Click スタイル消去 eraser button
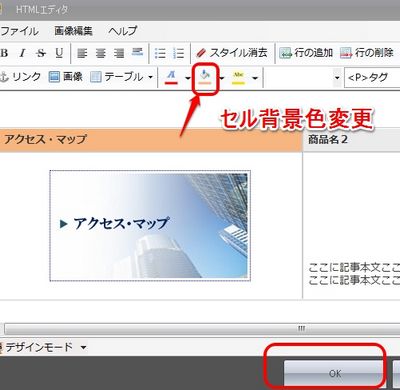The image size is (400, 390). (232, 53)
